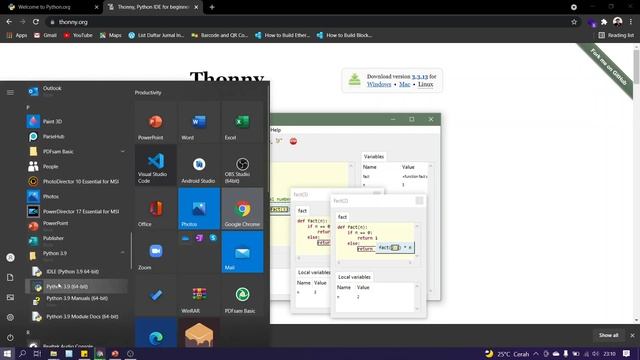Open the Maps bookmark
The width and height of the screenshot is (640, 360).
(x=111, y=36)
